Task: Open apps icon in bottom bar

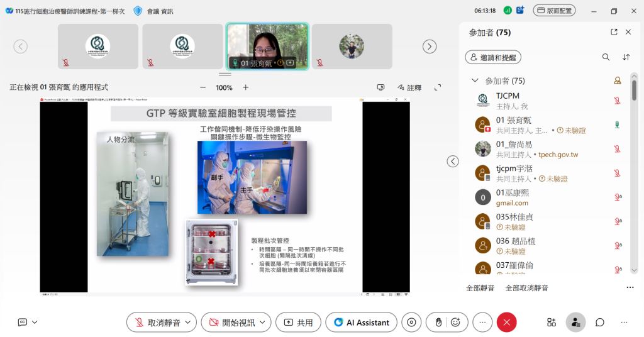Action: pos(552,323)
